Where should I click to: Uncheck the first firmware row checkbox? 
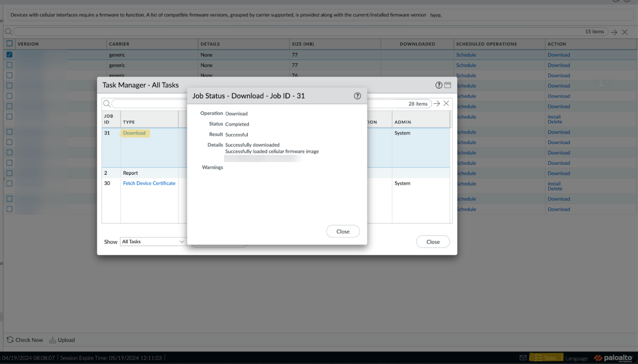(9, 54)
